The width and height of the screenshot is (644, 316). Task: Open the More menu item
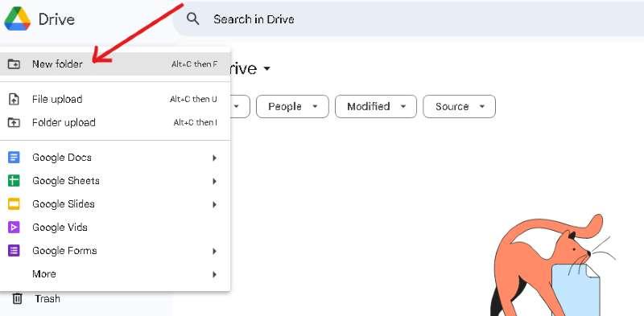(x=115, y=273)
